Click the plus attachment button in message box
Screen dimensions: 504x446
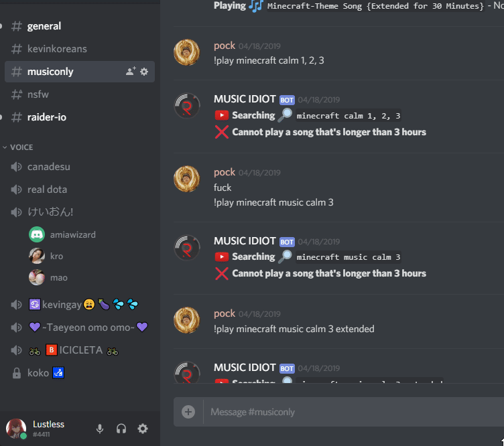click(188, 412)
